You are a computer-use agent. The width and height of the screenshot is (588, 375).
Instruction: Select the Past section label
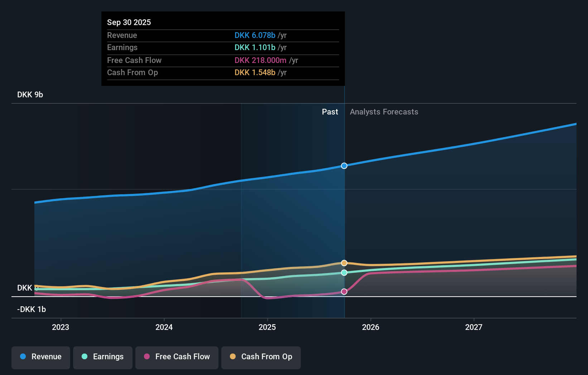tap(330, 112)
